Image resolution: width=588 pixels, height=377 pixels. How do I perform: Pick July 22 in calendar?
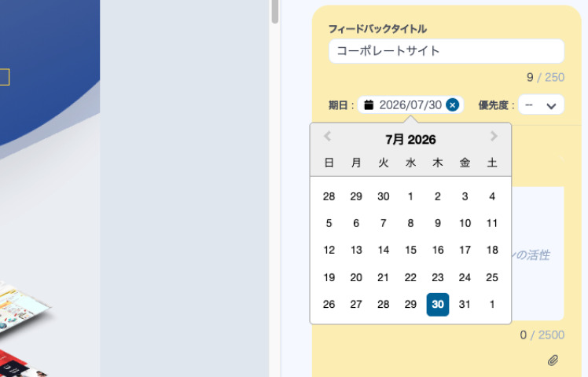[x=410, y=277]
